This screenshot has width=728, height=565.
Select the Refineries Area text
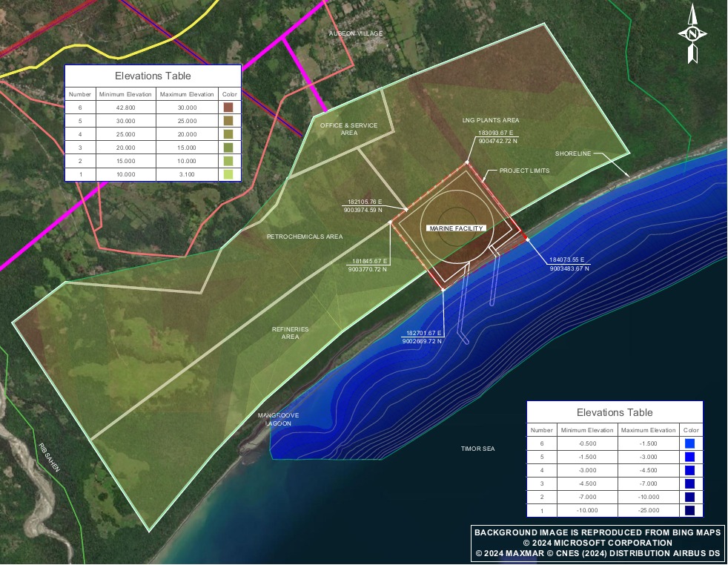291,333
